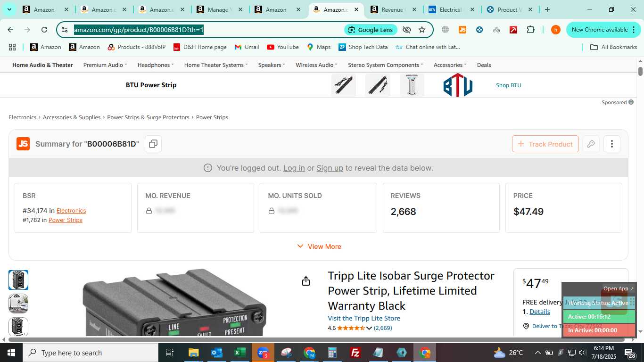
Task: Expand the Wireless Audio menu
Action: point(317,65)
